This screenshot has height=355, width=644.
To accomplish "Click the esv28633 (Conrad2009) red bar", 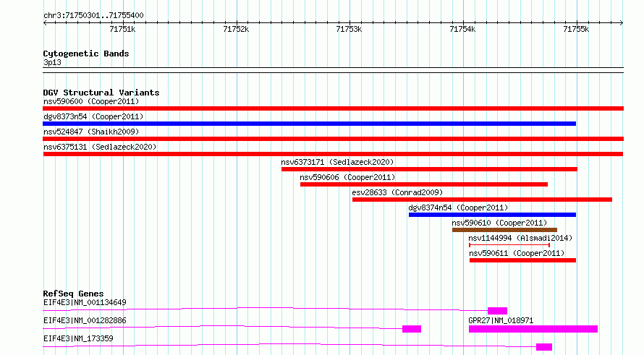I will (x=482, y=200).
